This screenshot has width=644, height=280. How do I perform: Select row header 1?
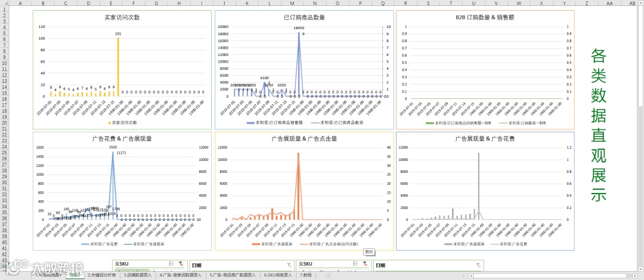click(5, 9)
